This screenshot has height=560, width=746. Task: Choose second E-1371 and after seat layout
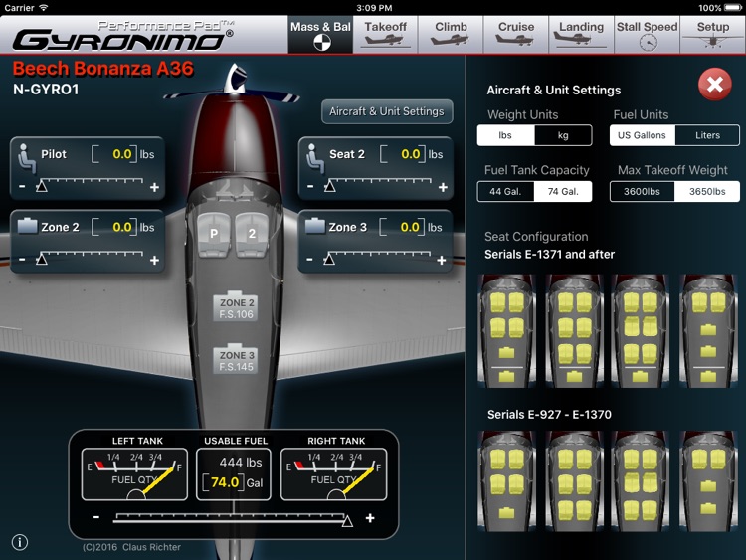574,330
